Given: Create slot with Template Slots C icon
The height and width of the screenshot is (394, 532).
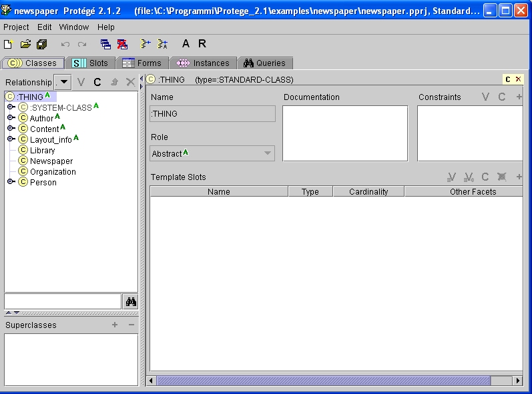Looking at the screenshot, I should pyautogui.click(x=485, y=177).
